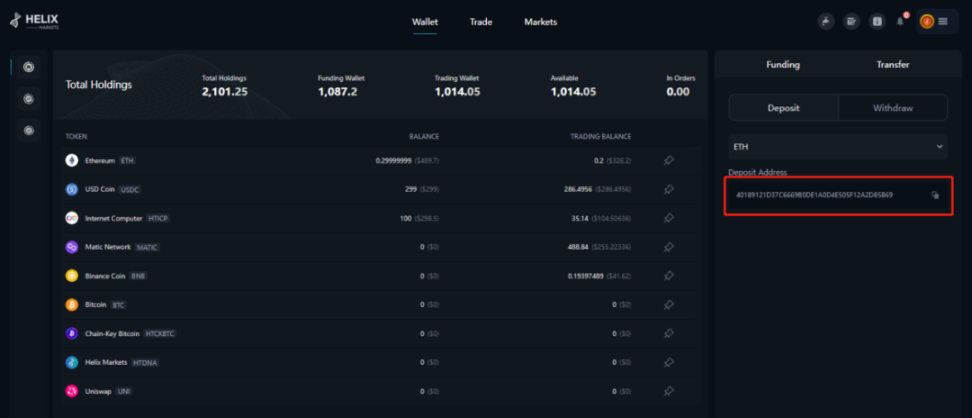This screenshot has height=418, width=972.
Task: Select the Withdraw button
Action: (893, 108)
